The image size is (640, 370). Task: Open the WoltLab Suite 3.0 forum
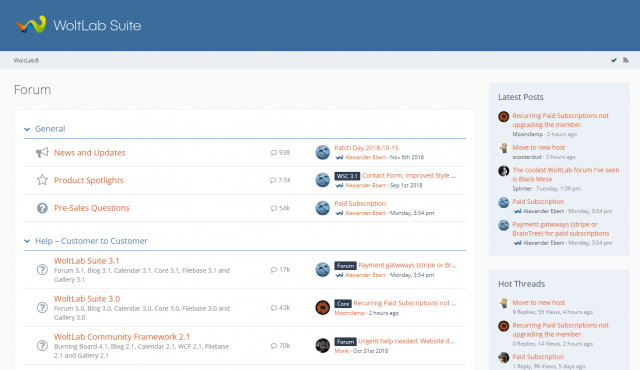tap(87, 299)
